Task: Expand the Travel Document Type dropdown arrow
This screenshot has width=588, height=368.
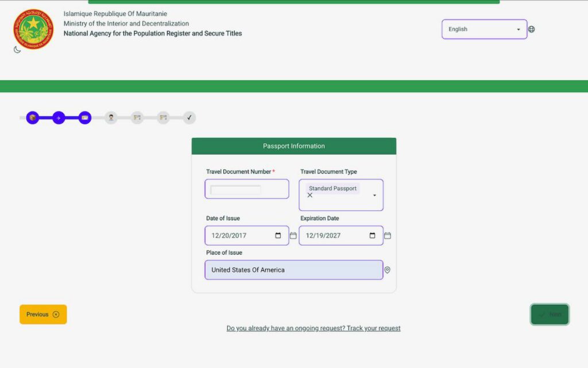Action: 374,195
